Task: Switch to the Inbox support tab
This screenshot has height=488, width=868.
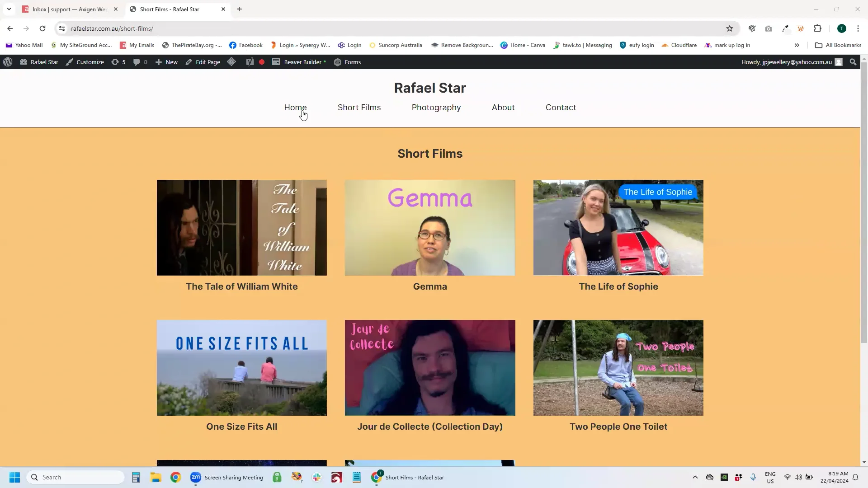Action: click(68, 9)
